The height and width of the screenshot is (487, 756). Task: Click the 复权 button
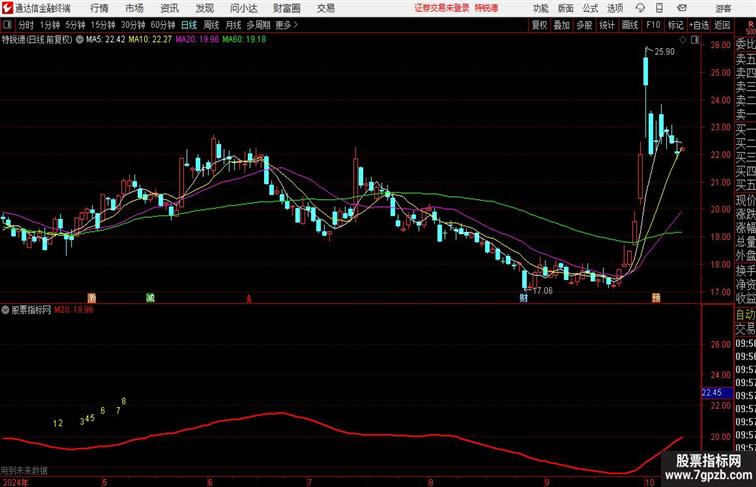point(539,25)
